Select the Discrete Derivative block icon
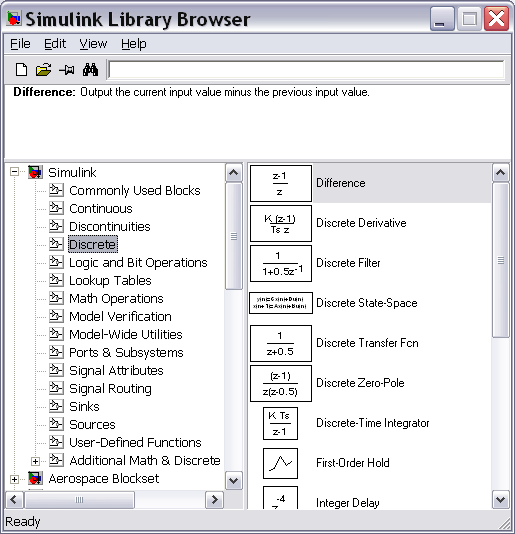The width and height of the screenshot is (515, 534). click(x=281, y=223)
